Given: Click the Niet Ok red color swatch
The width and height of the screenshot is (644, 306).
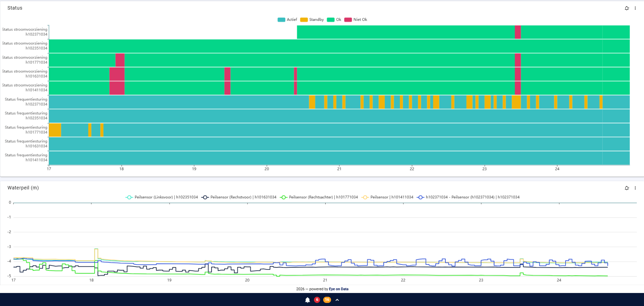Looking at the screenshot, I should 348,19.
